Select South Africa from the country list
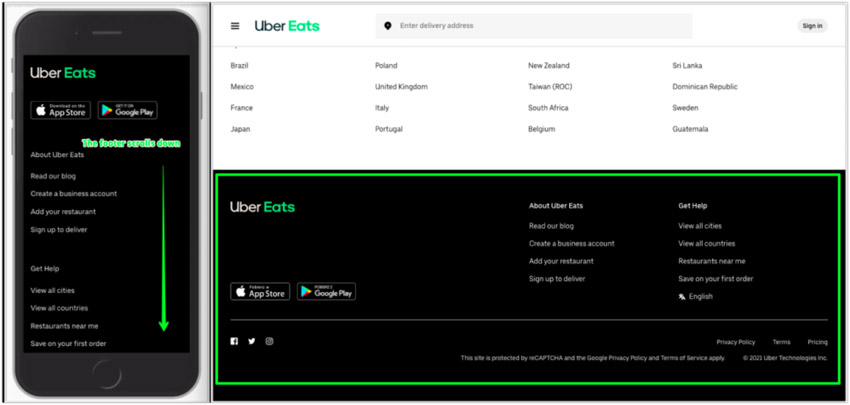The height and width of the screenshot is (405, 850). [548, 108]
